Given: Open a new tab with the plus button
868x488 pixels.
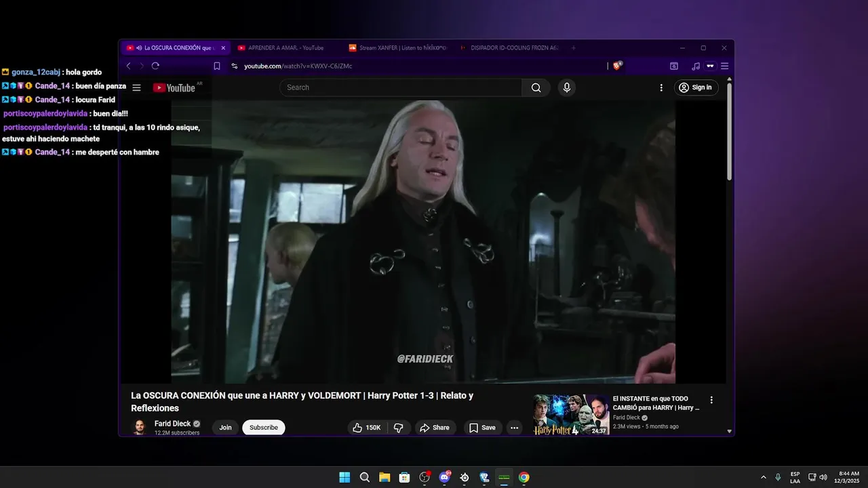Looking at the screenshot, I should pyautogui.click(x=573, y=48).
